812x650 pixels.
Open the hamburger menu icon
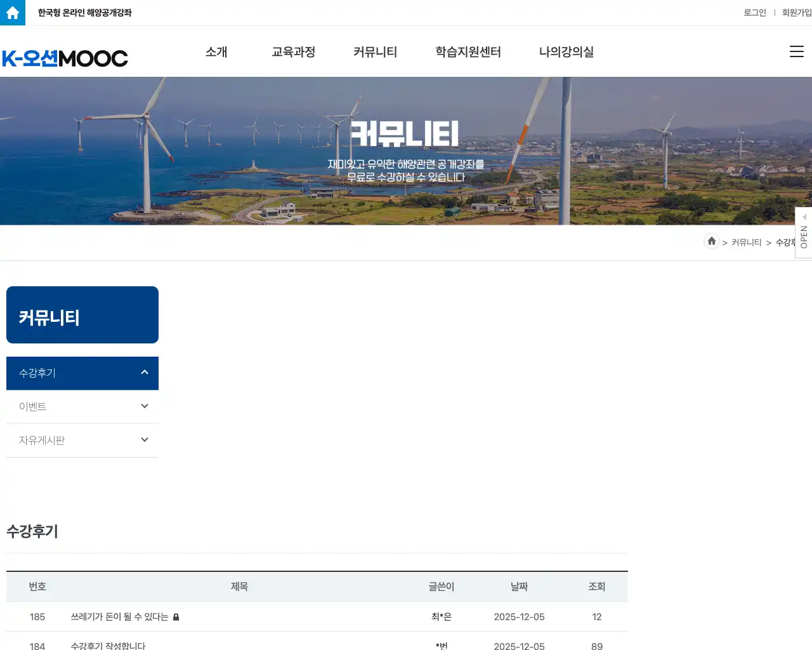click(796, 52)
